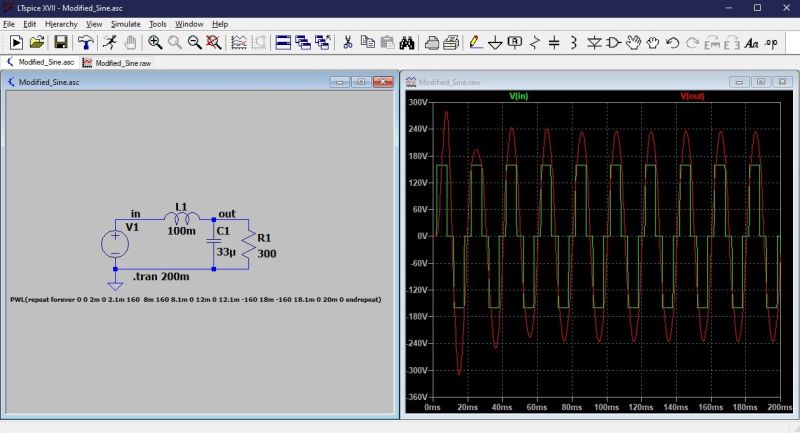Click the New Schematic toolbar icon
Screen dimensions: 800x433
(x=16, y=43)
